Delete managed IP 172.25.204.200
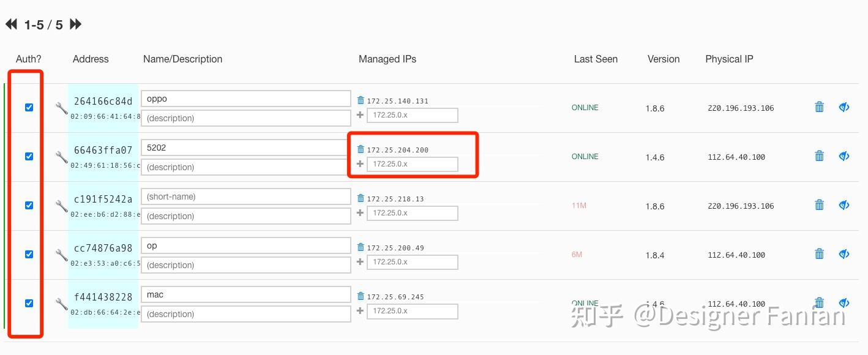 coord(361,149)
